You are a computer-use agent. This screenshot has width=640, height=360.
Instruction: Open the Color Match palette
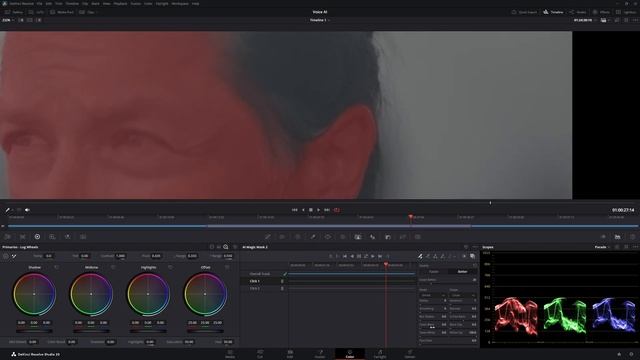tap(23, 237)
